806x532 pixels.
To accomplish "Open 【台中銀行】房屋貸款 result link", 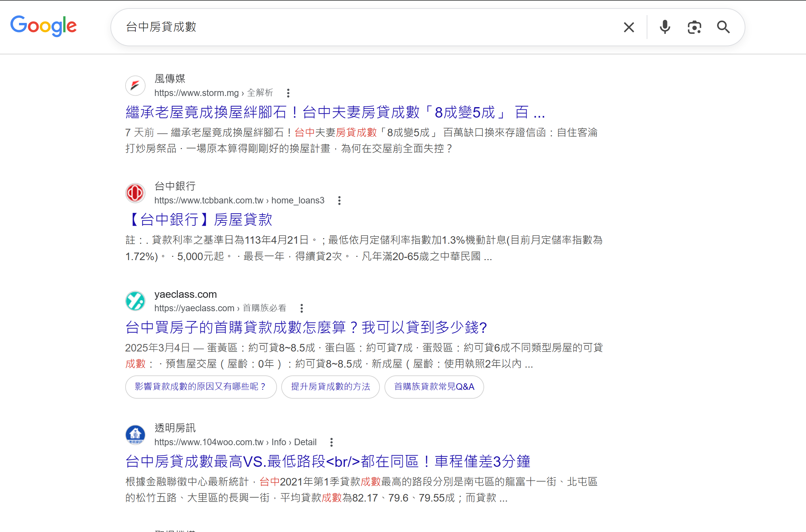I will coord(199,219).
